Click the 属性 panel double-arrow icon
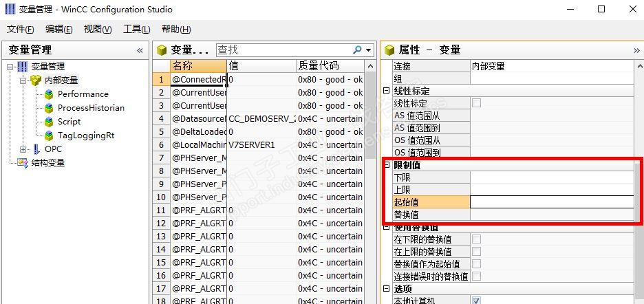Screen dimensions: 644x304 (x=637, y=50)
